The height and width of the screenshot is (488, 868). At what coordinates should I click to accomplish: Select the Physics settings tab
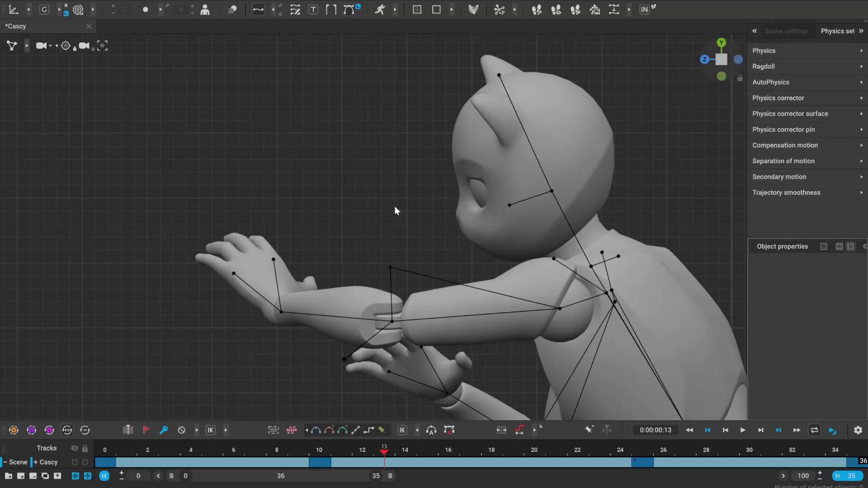[x=837, y=31]
